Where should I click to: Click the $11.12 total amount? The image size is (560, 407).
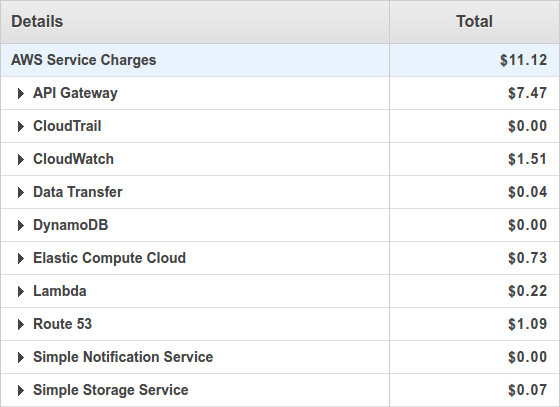coord(523,60)
